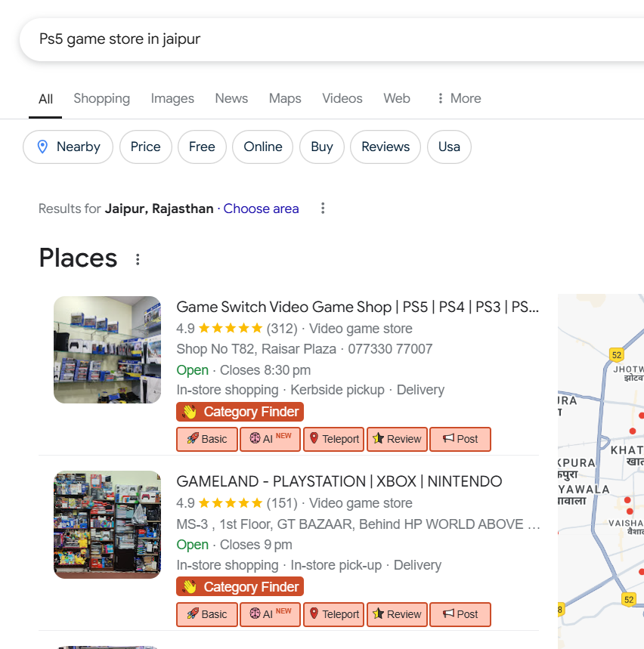Screen dimensions: 644x649
Task: Open Category Finder for GAMELAND listing
Action: click(x=240, y=587)
